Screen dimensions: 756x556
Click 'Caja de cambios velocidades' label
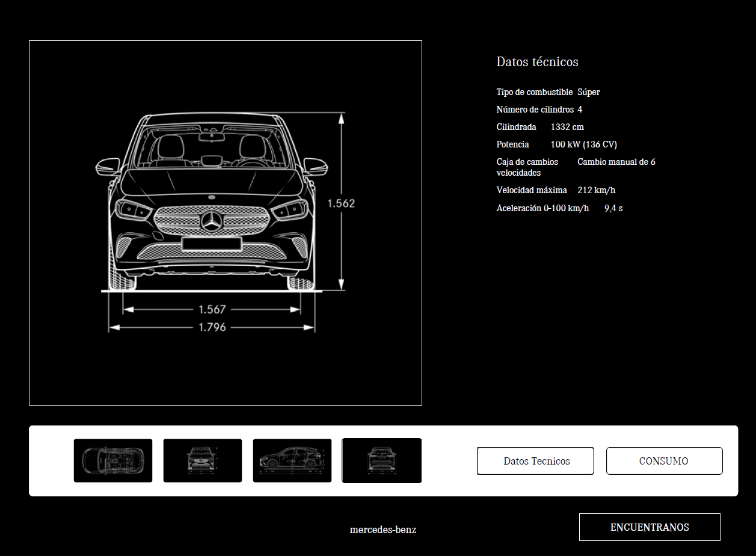(x=527, y=167)
